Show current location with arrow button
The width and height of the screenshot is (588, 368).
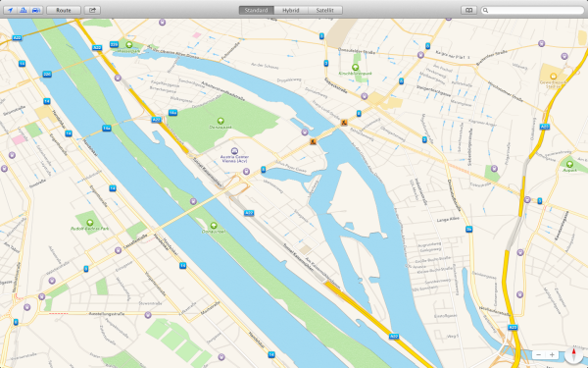pos(10,10)
